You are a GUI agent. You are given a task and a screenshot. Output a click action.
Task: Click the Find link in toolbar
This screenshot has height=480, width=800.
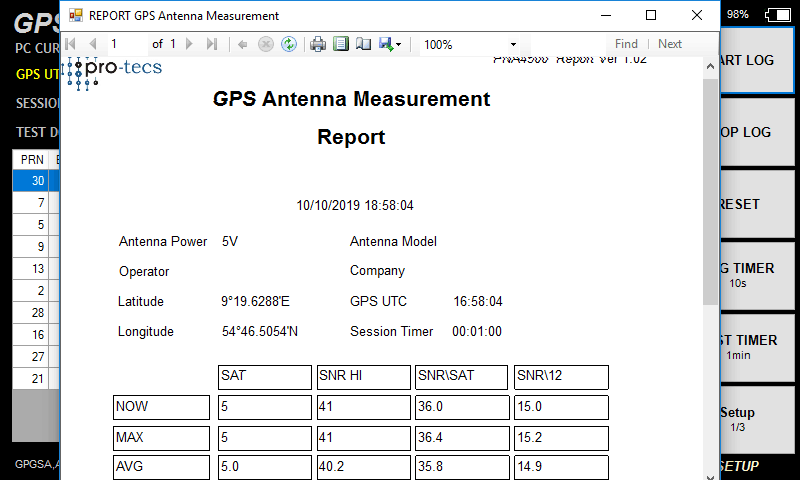point(626,44)
